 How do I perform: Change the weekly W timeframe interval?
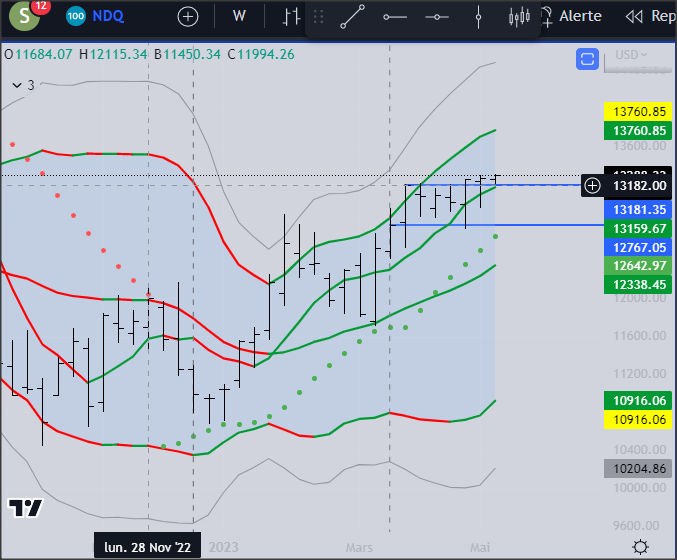click(x=239, y=16)
